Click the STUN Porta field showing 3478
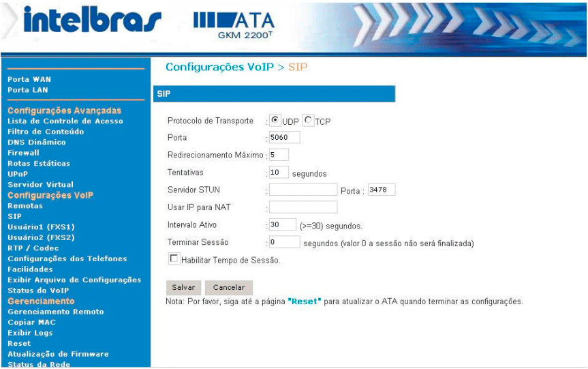The image size is (588, 369). (x=382, y=190)
